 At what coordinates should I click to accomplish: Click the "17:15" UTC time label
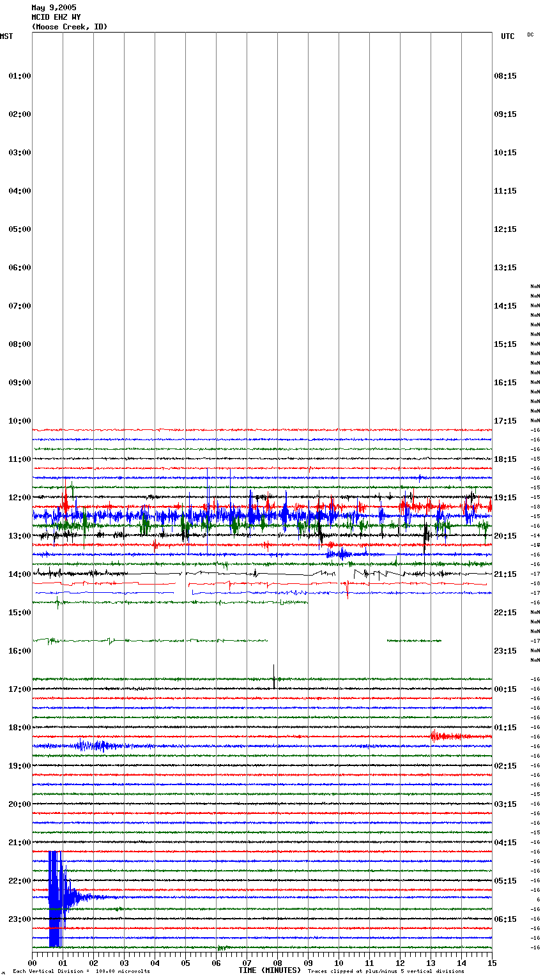click(505, 421)
